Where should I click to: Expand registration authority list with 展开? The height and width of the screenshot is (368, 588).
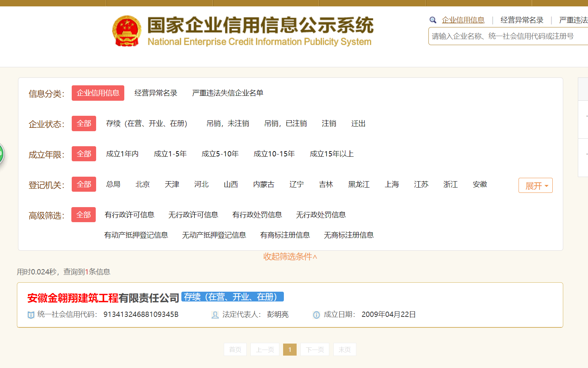535,186
